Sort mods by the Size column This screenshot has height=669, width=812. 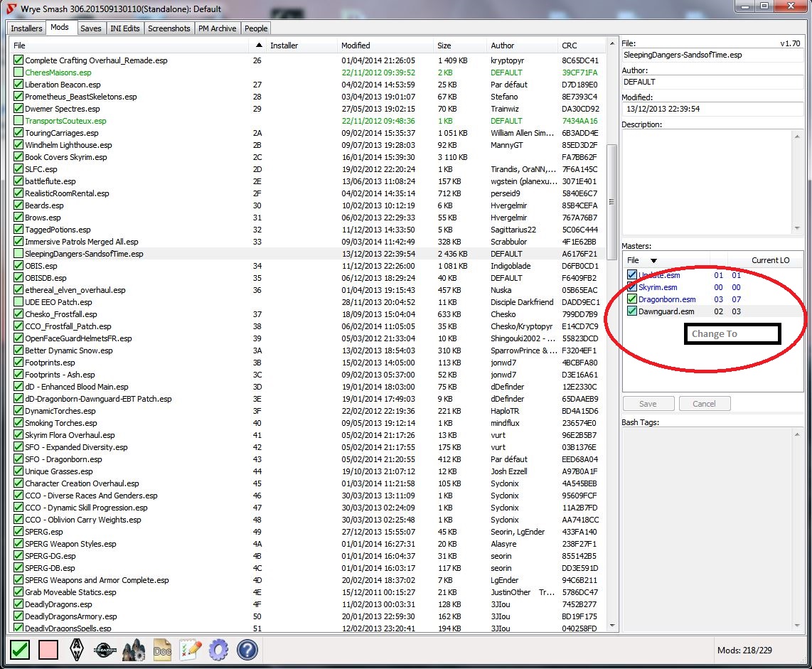[x=460, y=46]
